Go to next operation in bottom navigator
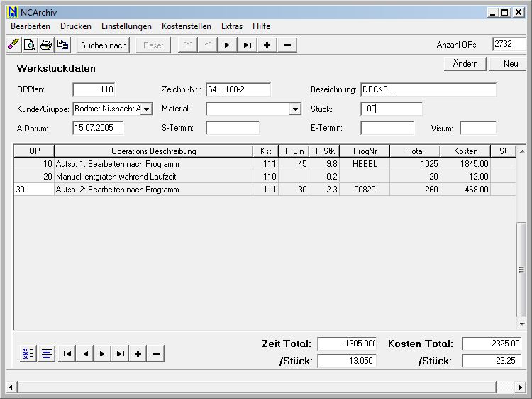The width and height of the screenshot is (532, 399). (103, 354)
